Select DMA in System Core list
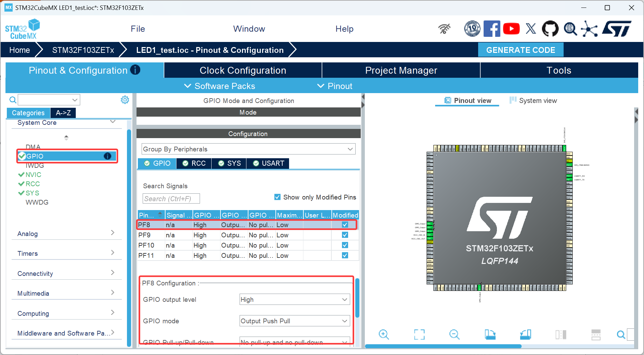This screenshot has width=644, height=355. [x=33, y=147]
